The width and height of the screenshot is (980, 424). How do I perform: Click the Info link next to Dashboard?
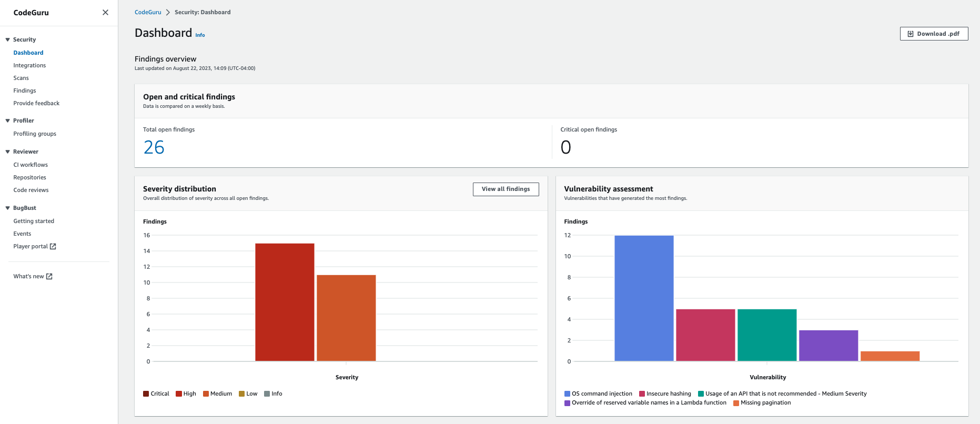point(200,35)
